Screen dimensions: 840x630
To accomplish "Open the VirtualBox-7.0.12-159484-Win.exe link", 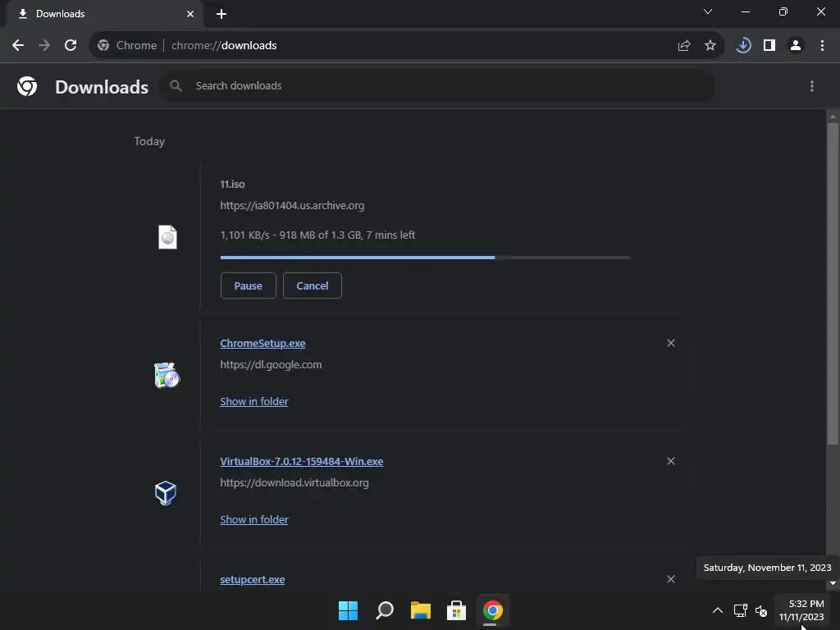I will 302,462.
